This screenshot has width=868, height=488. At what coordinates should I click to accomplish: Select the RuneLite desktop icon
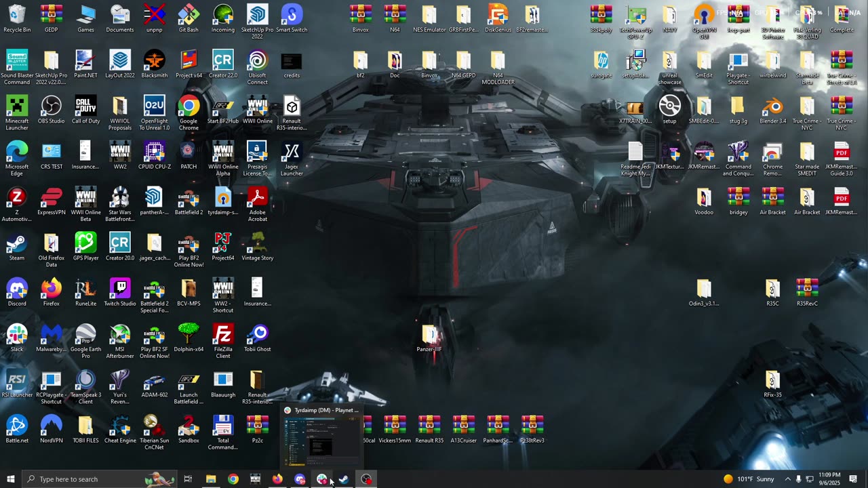pyautogui.click(x=85, y=291)
